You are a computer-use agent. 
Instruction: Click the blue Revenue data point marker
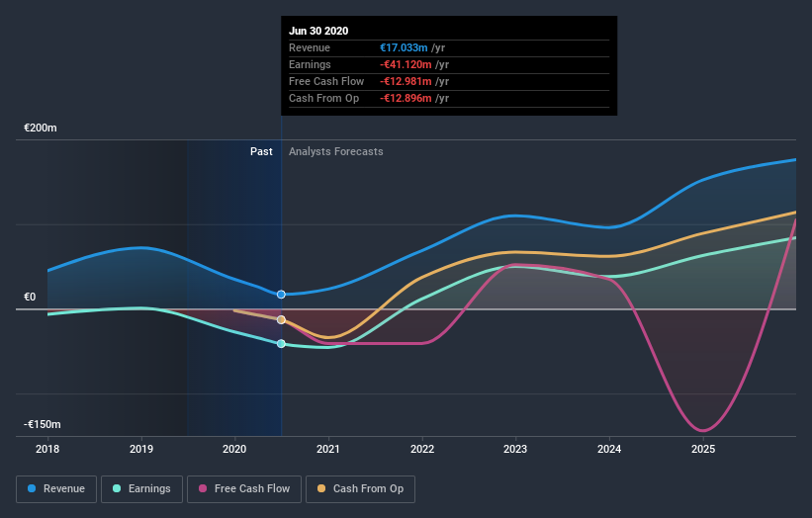click(x=281, y=295)
